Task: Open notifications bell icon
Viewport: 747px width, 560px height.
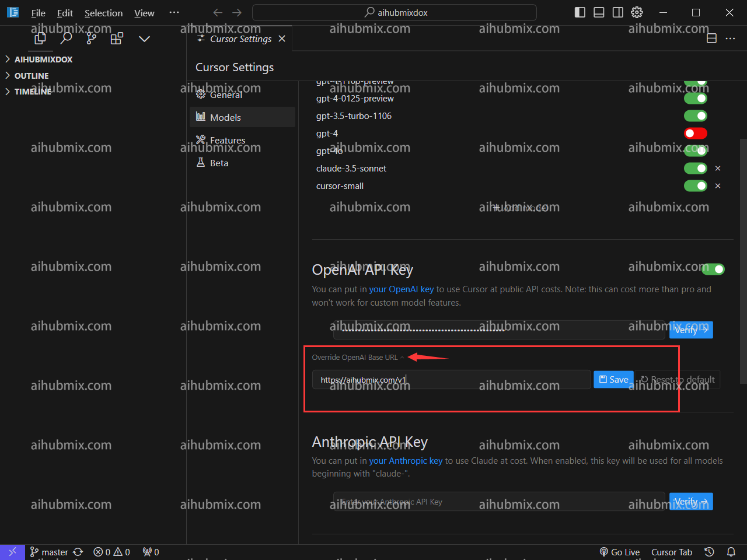Action: pos(731,552)
